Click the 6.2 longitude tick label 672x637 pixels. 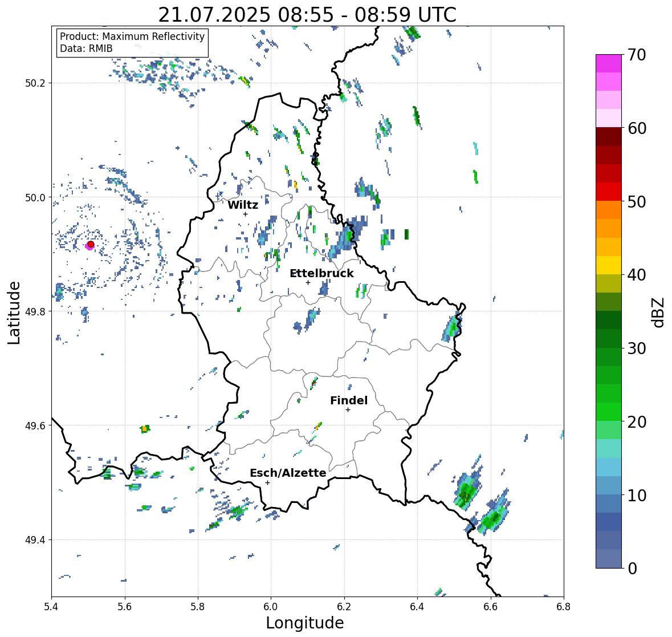tap(344, 606)
